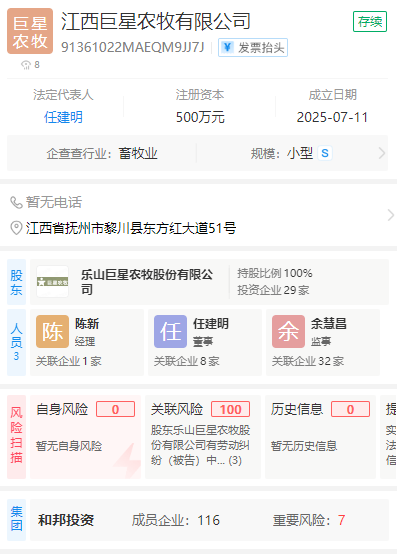The height and width of the screenshot is (556, 397).
Task: Click the S scale badge
Action: 325,153
